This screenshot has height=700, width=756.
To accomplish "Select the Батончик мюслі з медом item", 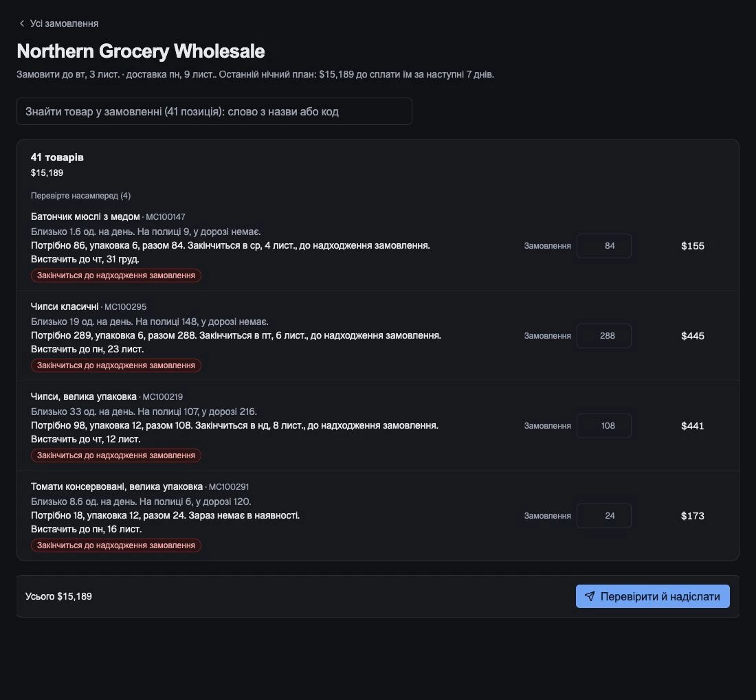I will 85,217.
